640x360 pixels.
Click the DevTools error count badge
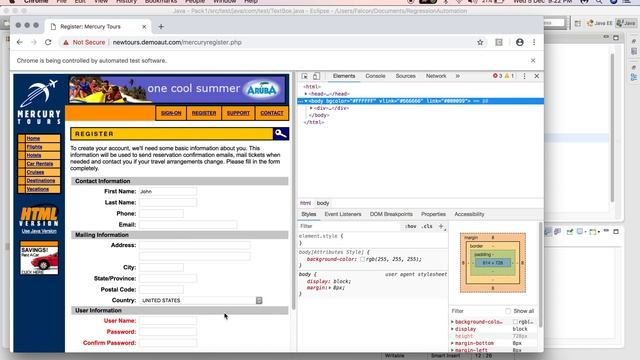pos(498,76)
